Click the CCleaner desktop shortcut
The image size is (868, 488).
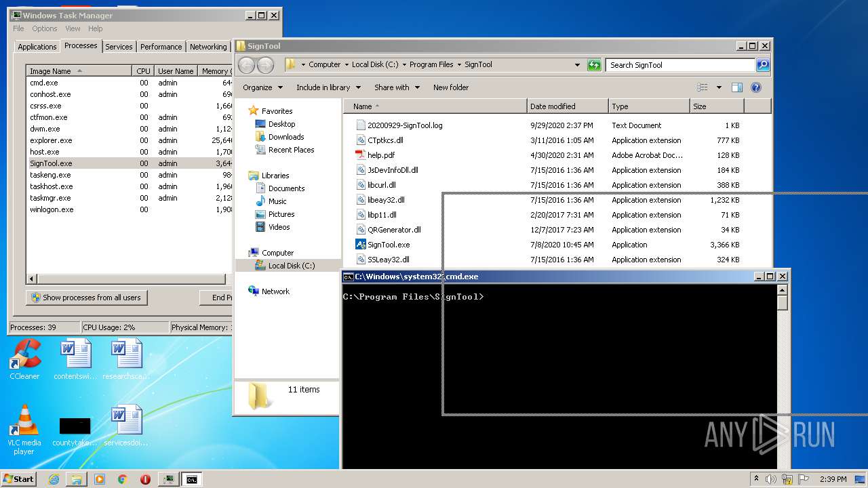(x=24, y=359)
